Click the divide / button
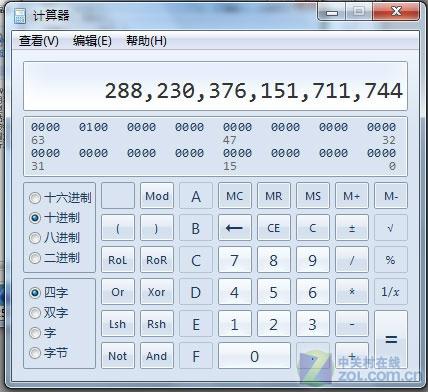The image size is (428, 392). [352, 260]
